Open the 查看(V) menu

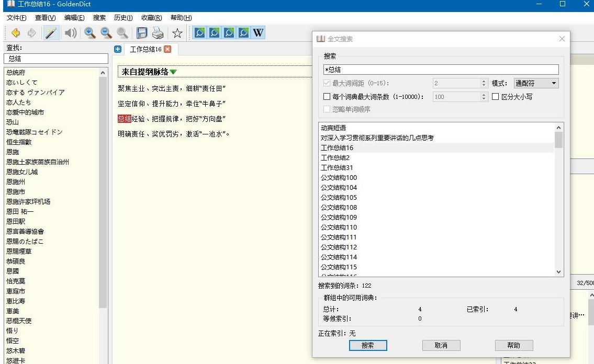pos(45,18)
